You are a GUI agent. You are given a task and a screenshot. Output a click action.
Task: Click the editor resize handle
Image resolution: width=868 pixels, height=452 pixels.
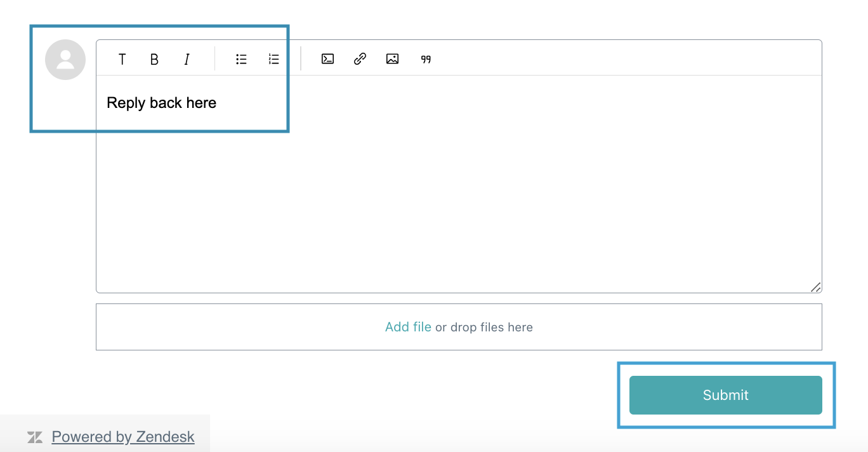pyautogui.click(x=816, y=287)
